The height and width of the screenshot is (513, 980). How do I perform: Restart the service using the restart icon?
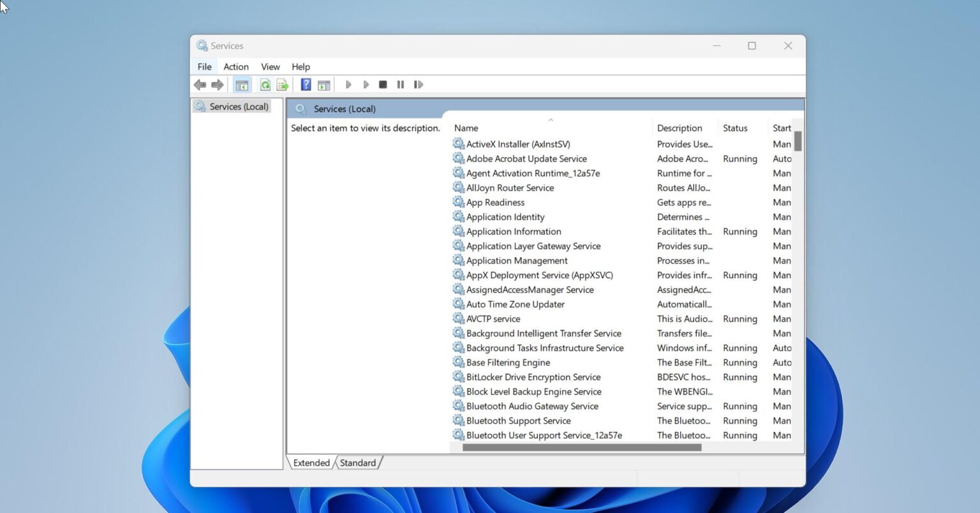[419, 84]
